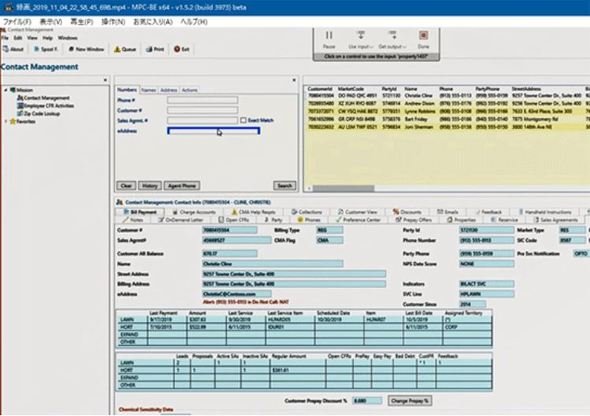Click the Phone # input field
Screen dimensions: 590x416
(x=202, y=100)
